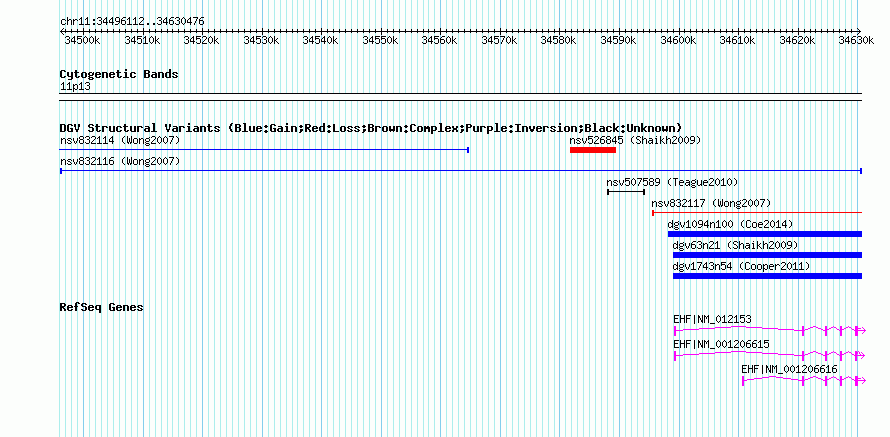Click the DGV Structural Variants track title
This screenshot has width=890, height=437.
pos(371,128)
